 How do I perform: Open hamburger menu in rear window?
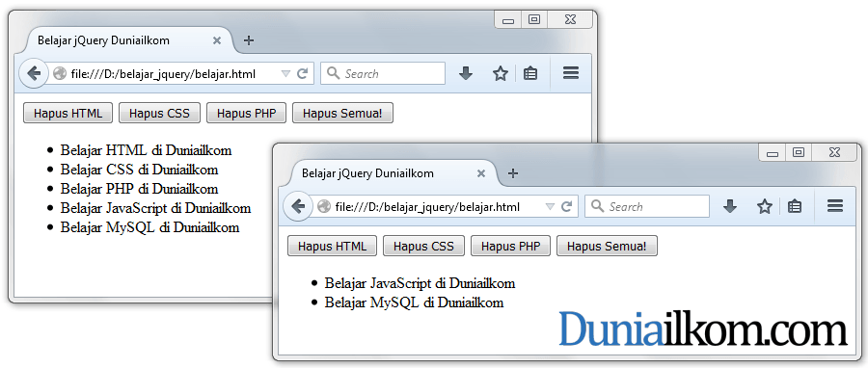pos(571,73)
